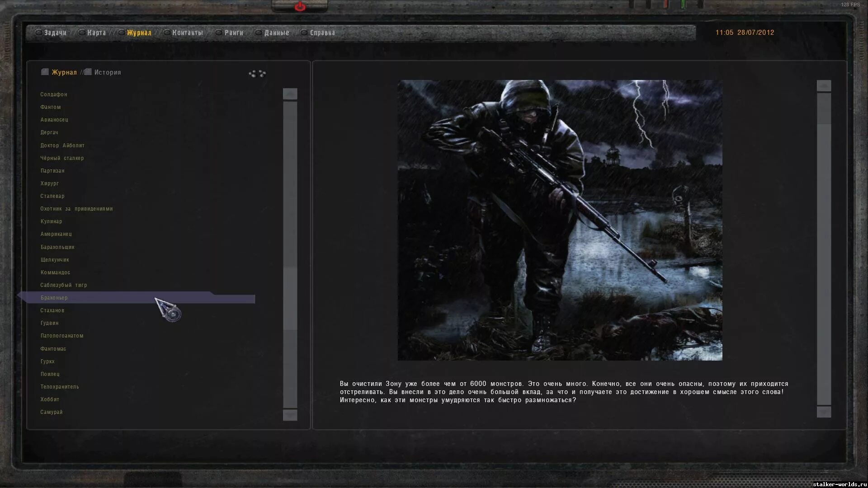
Task: Select the Кулинар entry
Action: coord(51,221)
